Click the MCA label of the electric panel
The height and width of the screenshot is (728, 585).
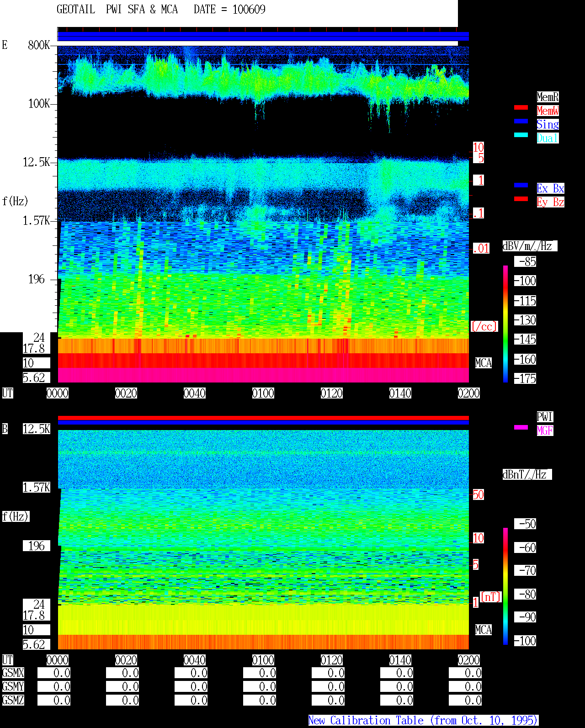click(x=484, y=363)
